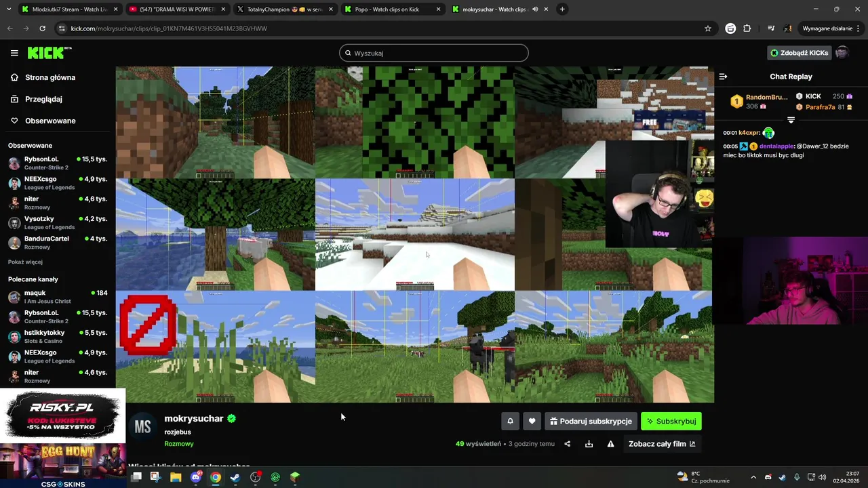
Task: Open the maquk recommended channel
Action: click(x=58, y=297)
